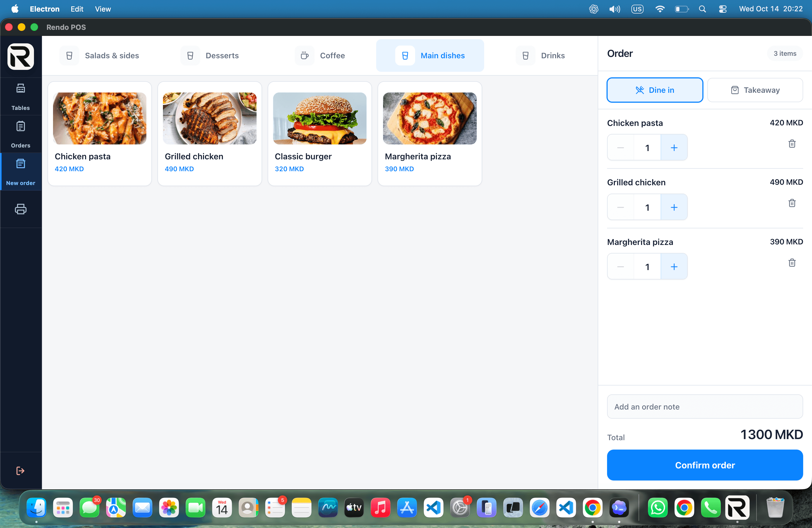This screenshot has width=812, height=528.
Task: Open Spotlight search in menu bar
Action: (x=702, y=9)
